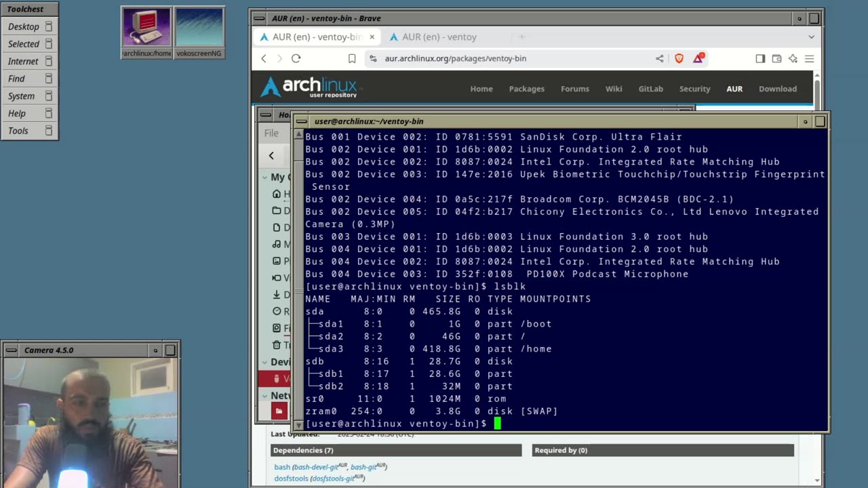The height and width of the screenshot is (488, 868).
Task: Toggle the Tools drawer in Toolchest
Action: pyautogui.click(x=49, y=130)
